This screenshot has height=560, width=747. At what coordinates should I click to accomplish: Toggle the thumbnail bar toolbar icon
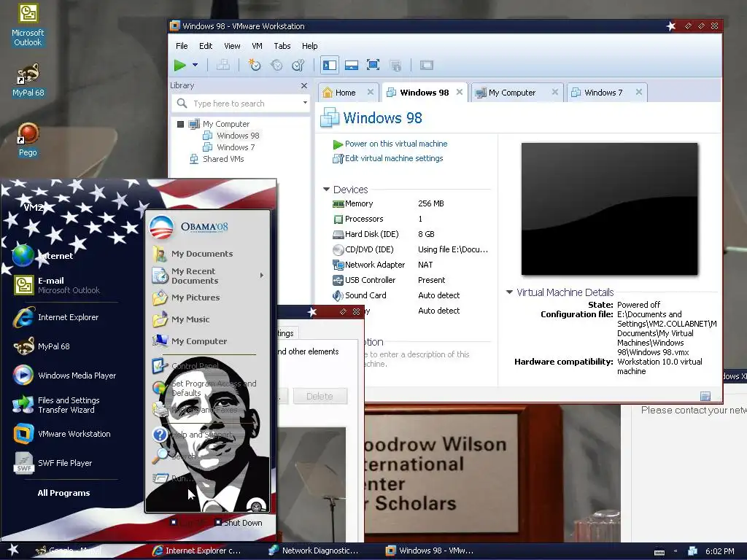point(352,65)
